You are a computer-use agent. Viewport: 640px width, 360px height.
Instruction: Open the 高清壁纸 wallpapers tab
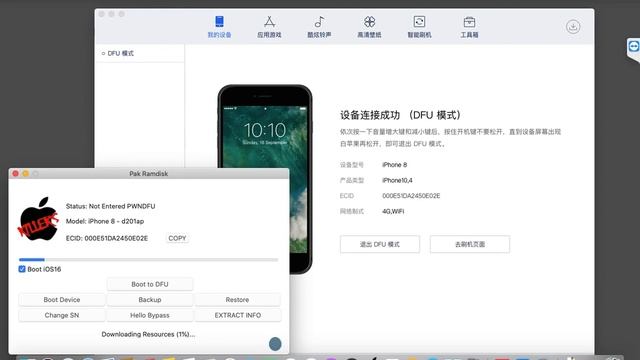coord(369,27)
